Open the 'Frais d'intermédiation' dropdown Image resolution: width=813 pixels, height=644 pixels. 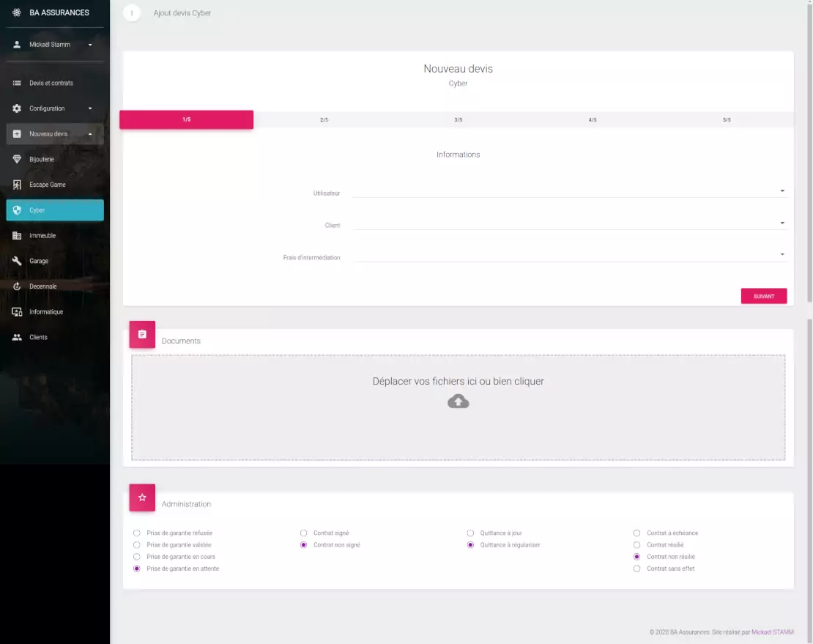[x=569, y=256]
